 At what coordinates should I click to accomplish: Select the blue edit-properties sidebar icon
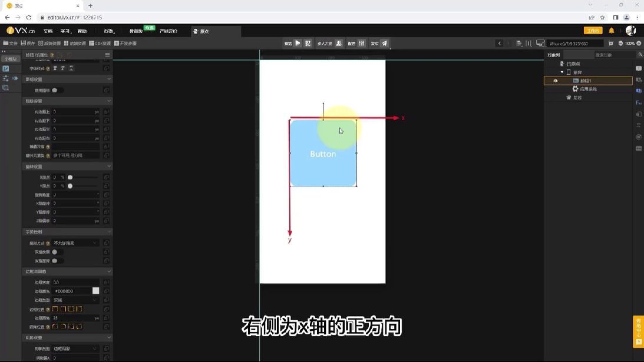tap(6, 68)
